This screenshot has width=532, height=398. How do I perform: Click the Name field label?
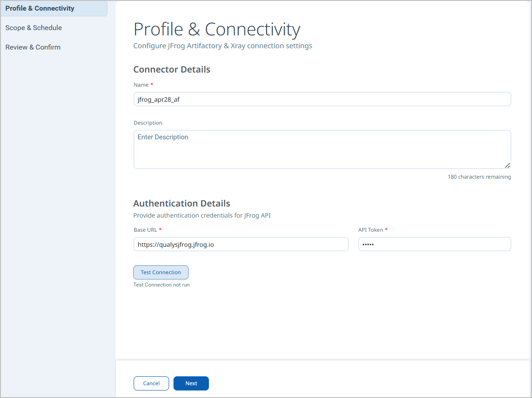[141, 84]
